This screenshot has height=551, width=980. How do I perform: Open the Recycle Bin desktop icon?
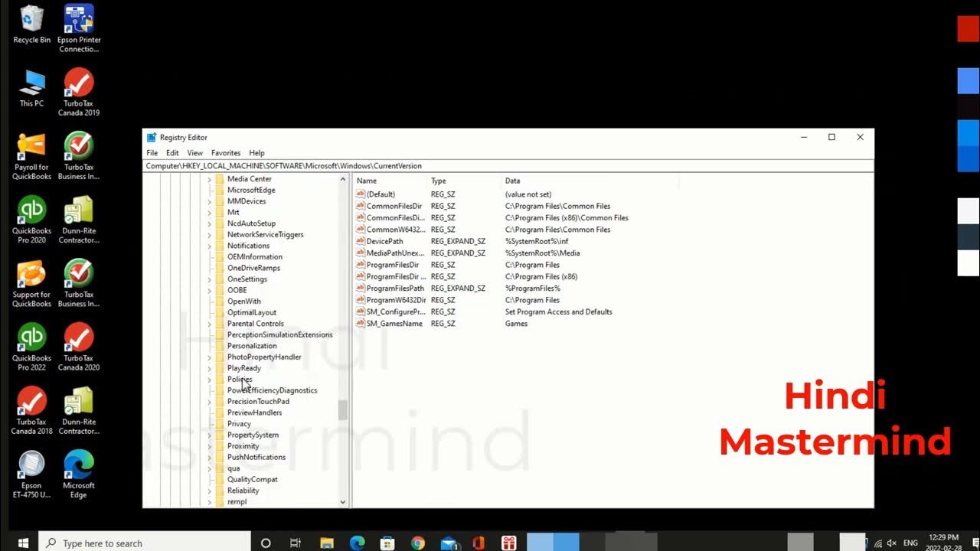31,24
